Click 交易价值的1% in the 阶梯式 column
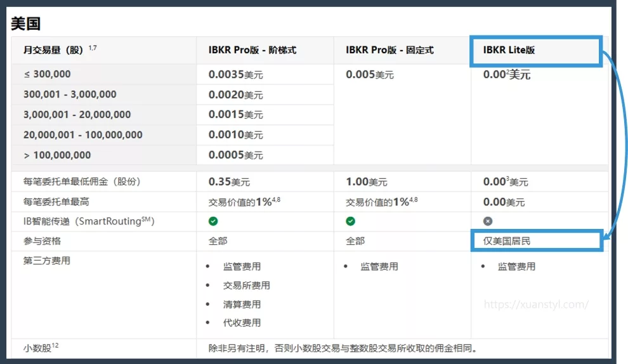This screenshot has width=628, height=364. pos(244,202)
